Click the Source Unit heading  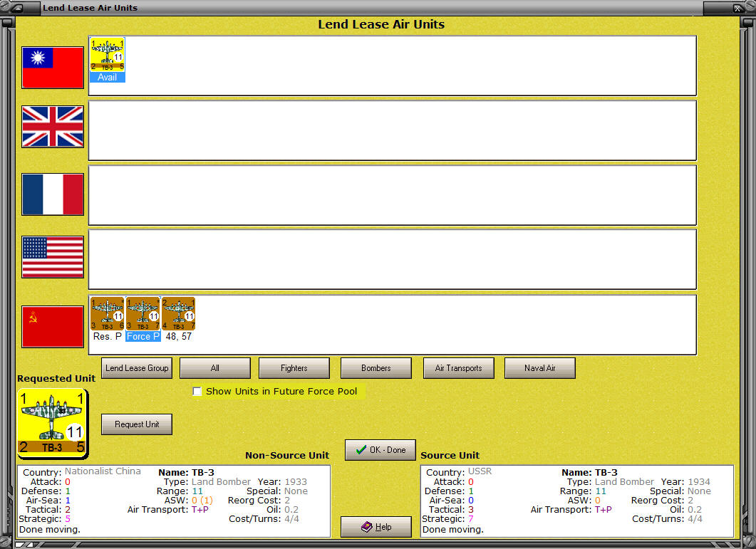pos(450,456)
